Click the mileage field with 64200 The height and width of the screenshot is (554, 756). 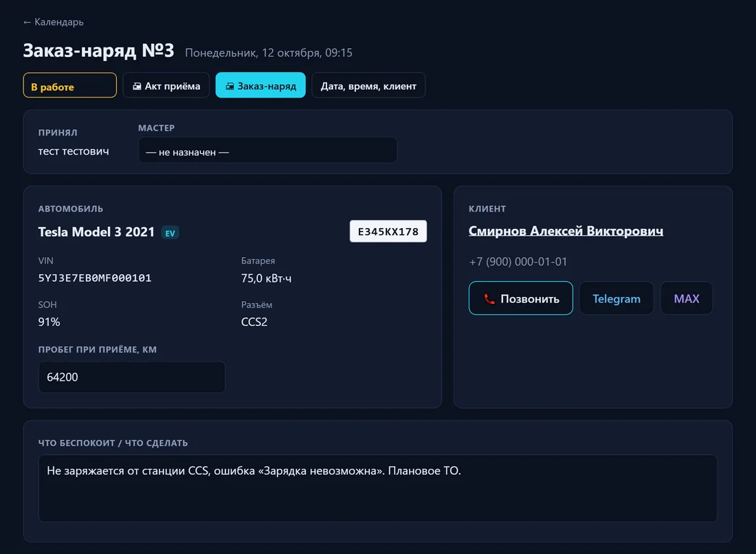point(132,377)
